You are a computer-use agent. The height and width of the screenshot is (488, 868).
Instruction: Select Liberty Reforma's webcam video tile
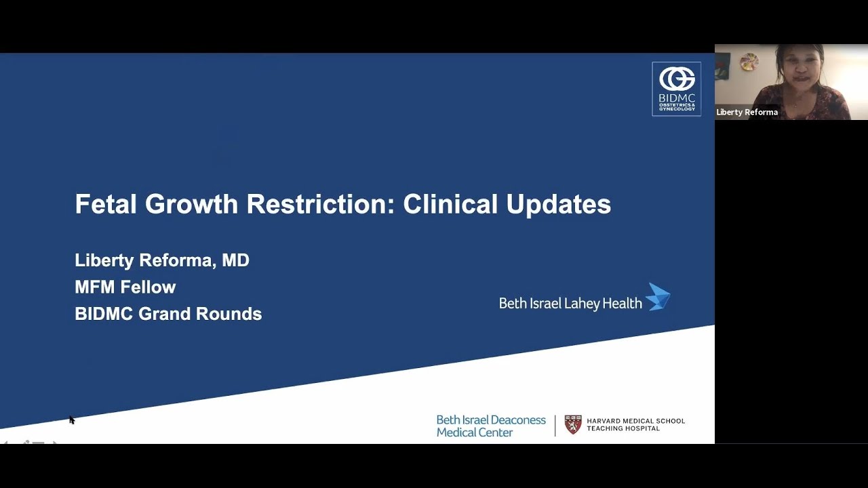point(791,82)
